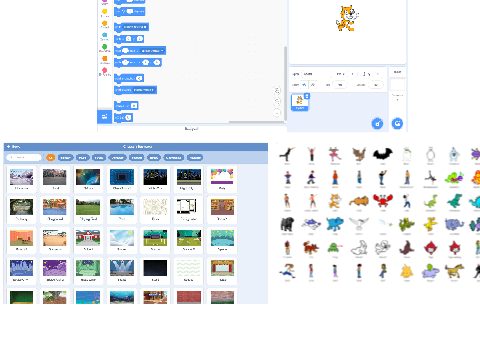Choose the green grass playing field backdrop
The image size is (480, 360).
(x=88, y=210)
